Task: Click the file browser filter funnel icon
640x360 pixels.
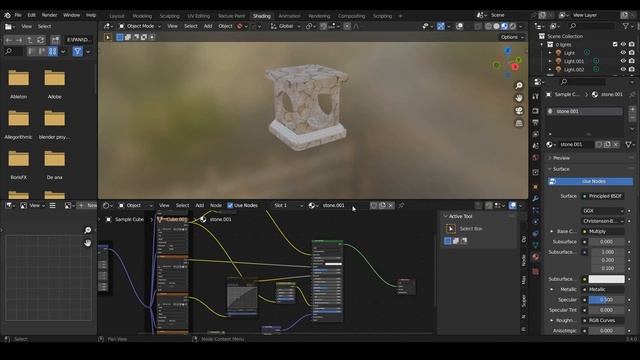Action: [77, 51]
